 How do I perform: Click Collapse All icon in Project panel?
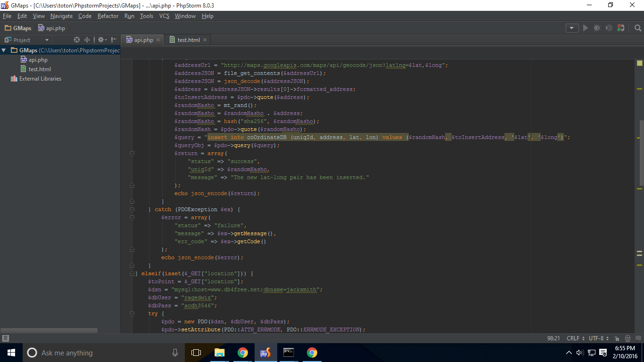pos(87,40)
